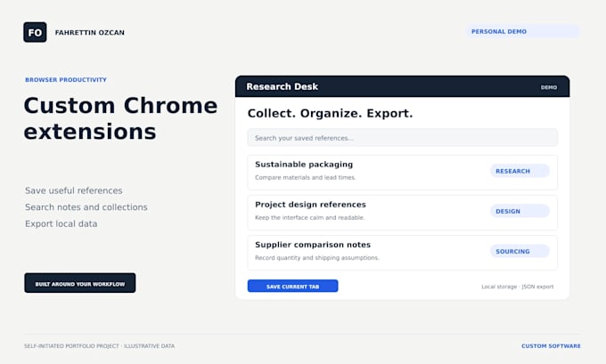Image resolution: width=606 pixels, height=364 pixels.
Task: Click the Export local data line
Action: 61,224
